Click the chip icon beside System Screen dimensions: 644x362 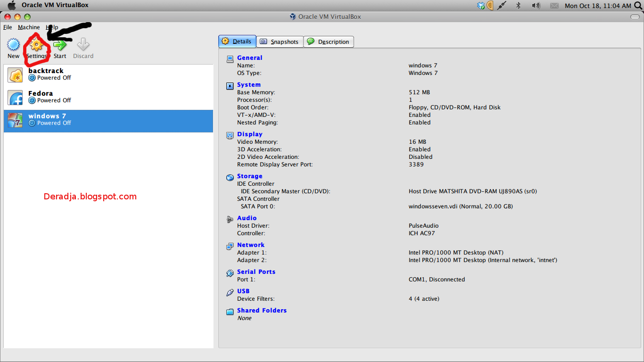pyautogui.click(x=230, y=86)
